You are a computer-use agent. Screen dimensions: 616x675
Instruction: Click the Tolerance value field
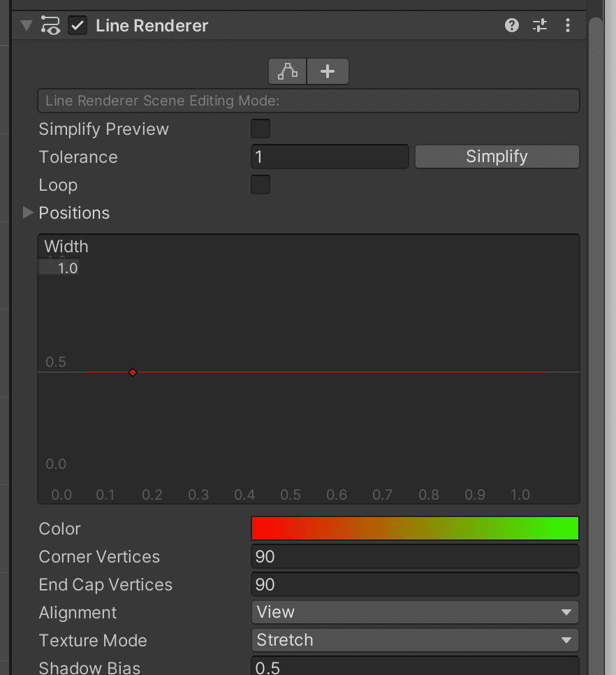tap(329, 157)
